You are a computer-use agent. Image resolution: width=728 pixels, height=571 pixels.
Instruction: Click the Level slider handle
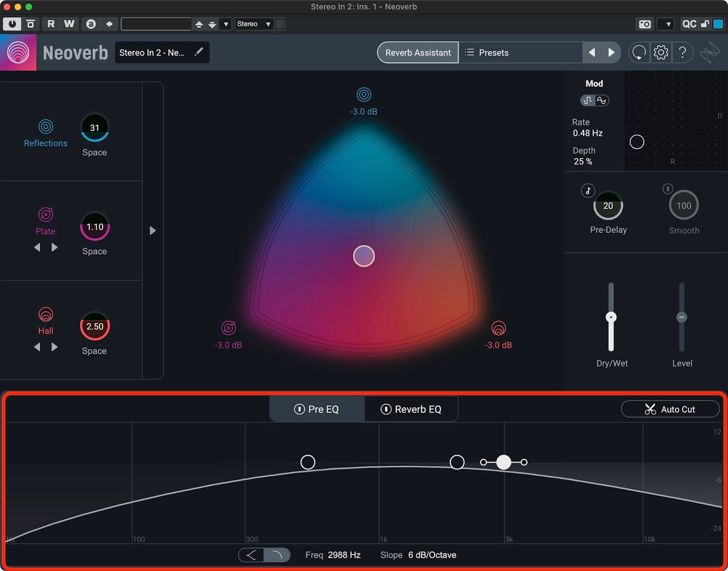682,317
